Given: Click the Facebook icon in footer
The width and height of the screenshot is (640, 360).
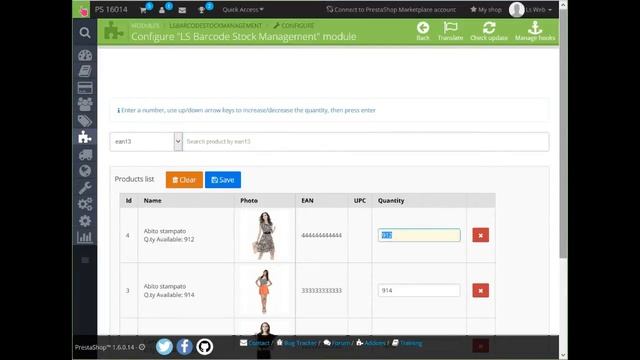Looking at the screenshot, I should click(x=184, y=347).
